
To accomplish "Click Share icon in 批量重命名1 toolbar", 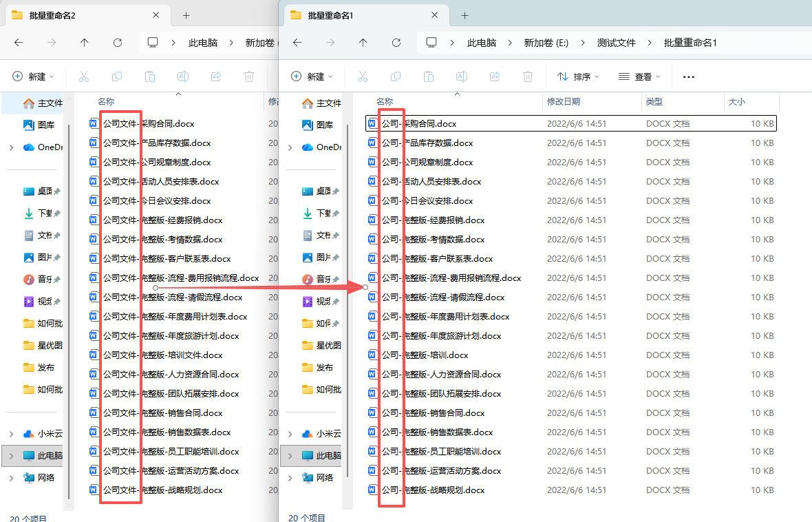I will tap(495, 76).
